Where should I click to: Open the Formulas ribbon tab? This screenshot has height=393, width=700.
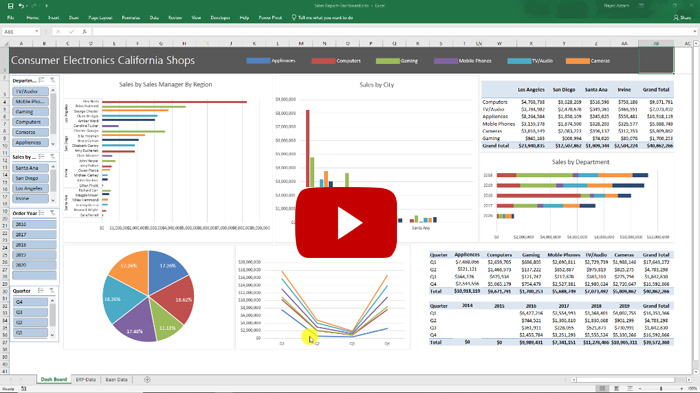[x=131, y=18]
